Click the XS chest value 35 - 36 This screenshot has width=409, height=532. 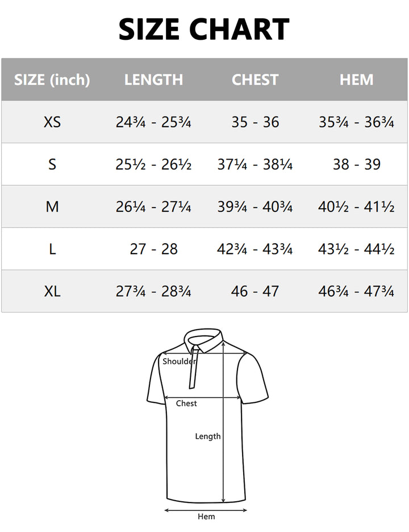pyautogui.click(x=255, y=122)
